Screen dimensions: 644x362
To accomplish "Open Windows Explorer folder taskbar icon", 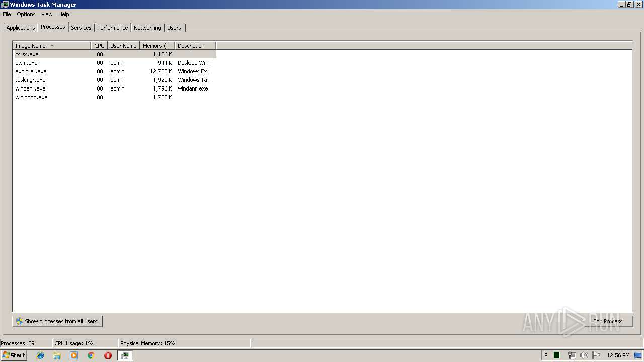I will (x=57, y=355).
